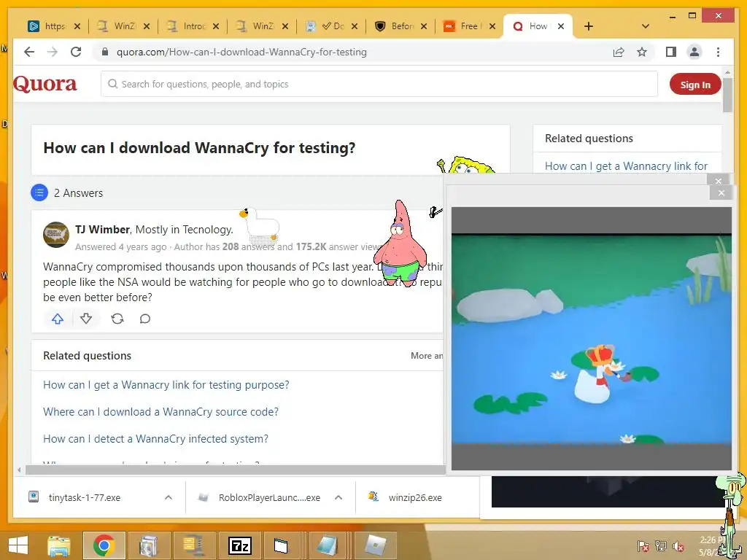Open the Chrome side panel
The width and height of the screenshot is (747, 560).
click(x=671, y=52)
